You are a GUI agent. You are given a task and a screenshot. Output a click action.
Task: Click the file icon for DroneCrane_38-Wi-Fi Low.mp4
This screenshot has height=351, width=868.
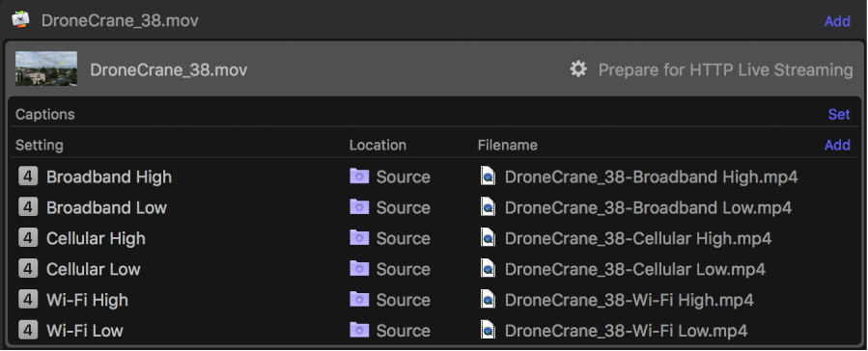coord(488,330)
